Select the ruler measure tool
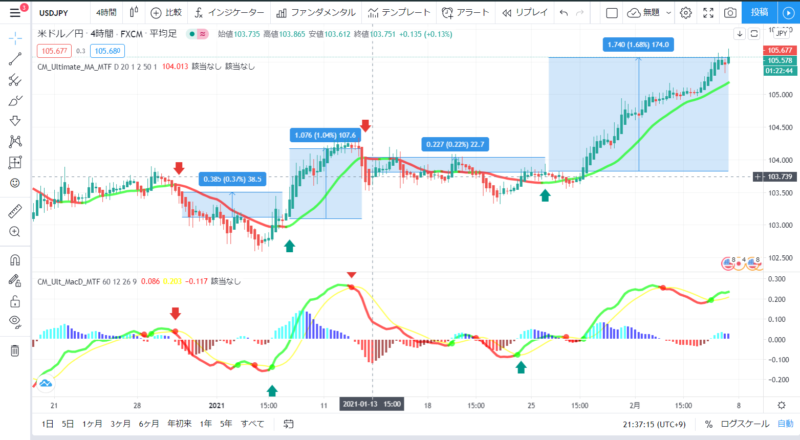 (15, 211)
